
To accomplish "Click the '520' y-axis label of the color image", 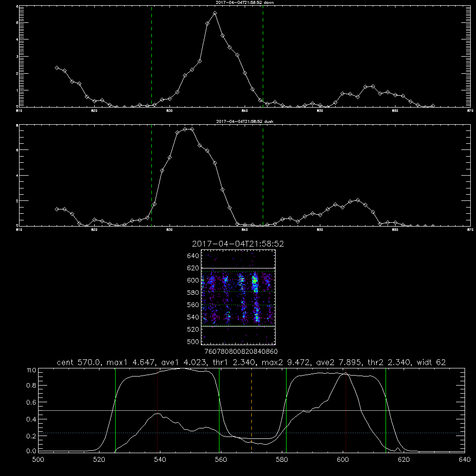I will 193,329.
